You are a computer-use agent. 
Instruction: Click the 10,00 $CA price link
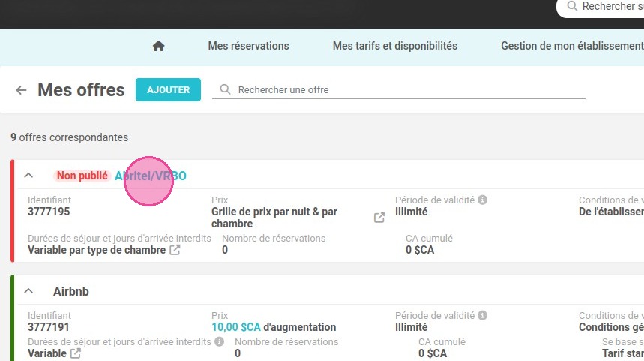click(x=236, y=327)
